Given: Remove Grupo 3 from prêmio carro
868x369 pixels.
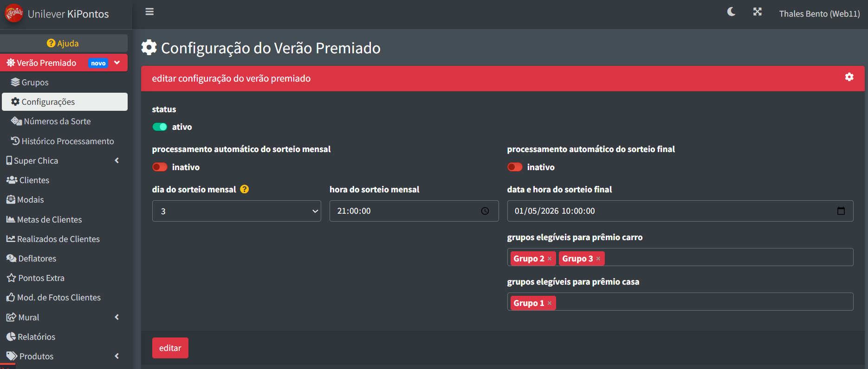Looking at the screenshot, I should pos(598,259).
